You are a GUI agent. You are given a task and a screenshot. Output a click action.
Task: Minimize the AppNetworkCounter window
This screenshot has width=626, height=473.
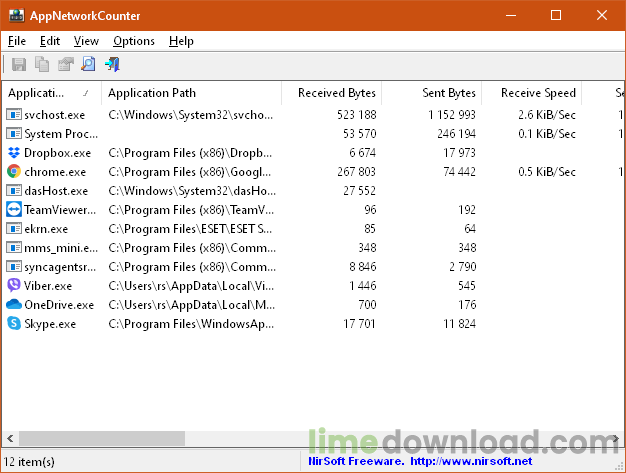point(511,16)
